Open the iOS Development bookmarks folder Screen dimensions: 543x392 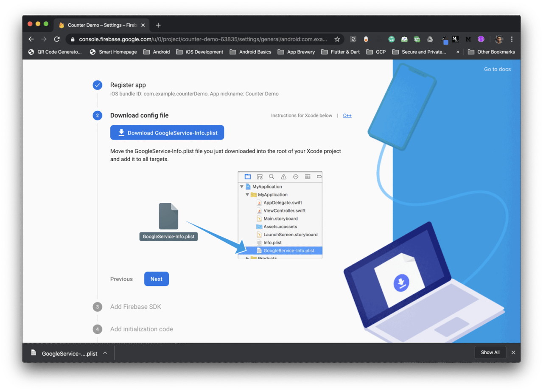tap(199, 52)
